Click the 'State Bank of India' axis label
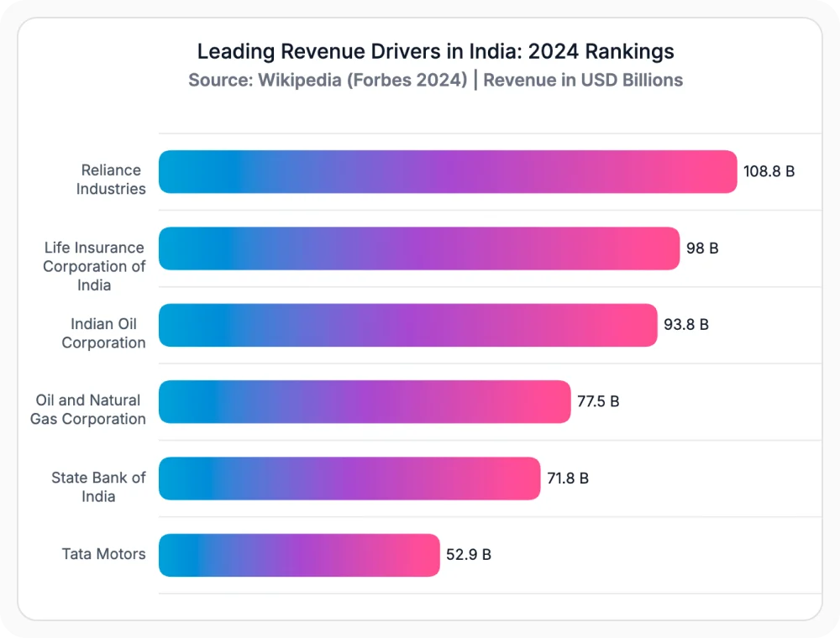 (x=98, y=487)
